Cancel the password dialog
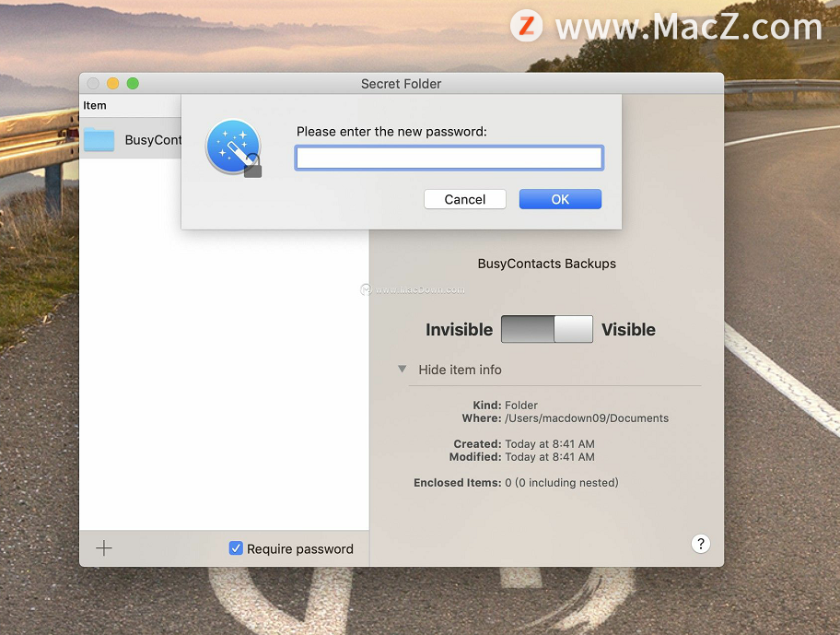Viewport: 840px width, 635px height. [464, 199]
